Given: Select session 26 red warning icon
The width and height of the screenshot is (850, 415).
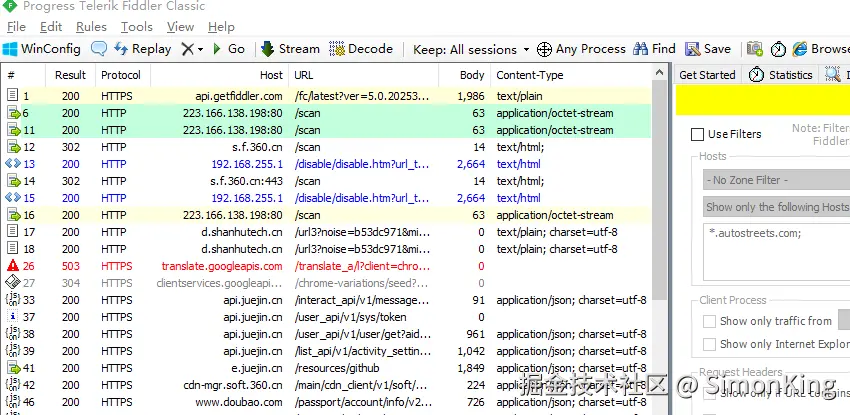Looking at the screenshot, I should 12,265.
